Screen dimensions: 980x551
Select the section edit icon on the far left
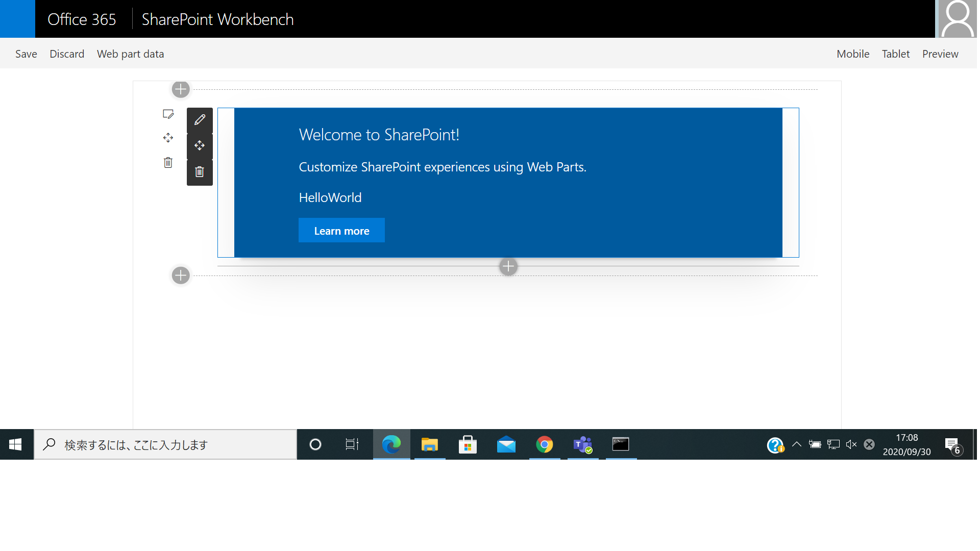click(168, 114)
